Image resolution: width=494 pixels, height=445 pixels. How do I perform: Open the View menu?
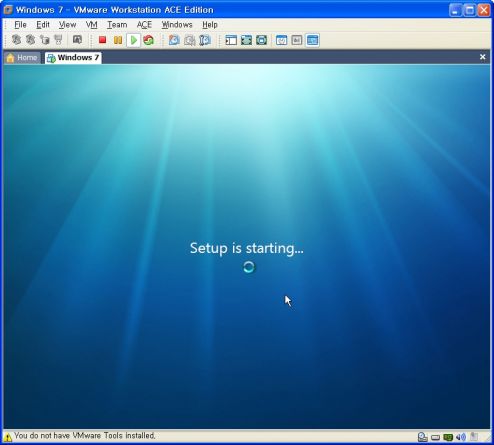(x=67, y=25)
